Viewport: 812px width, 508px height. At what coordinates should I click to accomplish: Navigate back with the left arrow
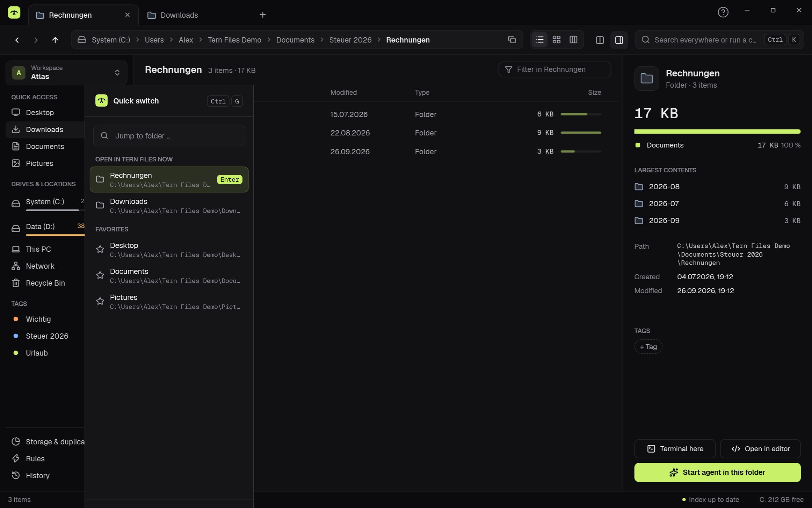(x=17, y=40)
